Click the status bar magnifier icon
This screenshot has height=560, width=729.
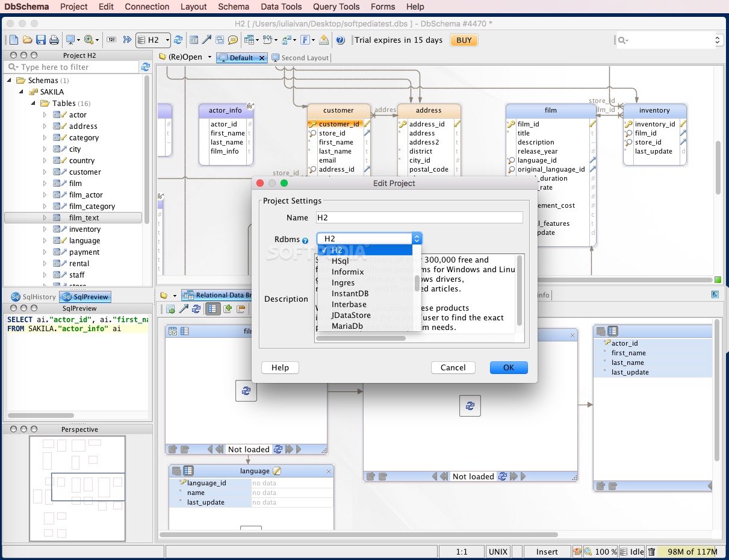tap(589, 552)
